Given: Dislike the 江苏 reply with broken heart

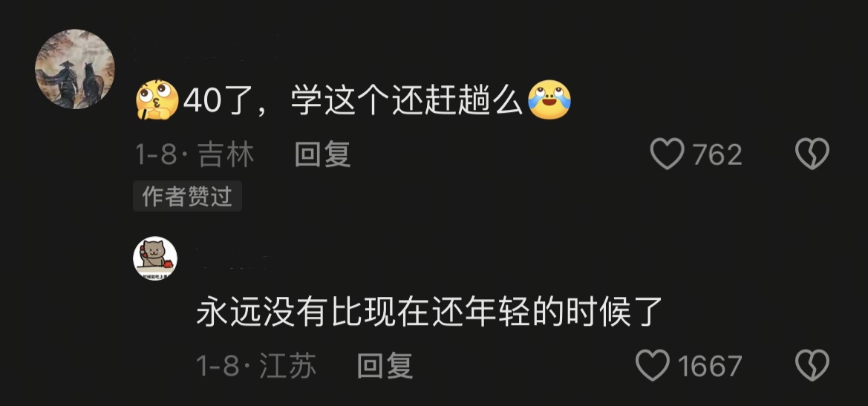Looking at the screenshot, I should pos(812,366).
